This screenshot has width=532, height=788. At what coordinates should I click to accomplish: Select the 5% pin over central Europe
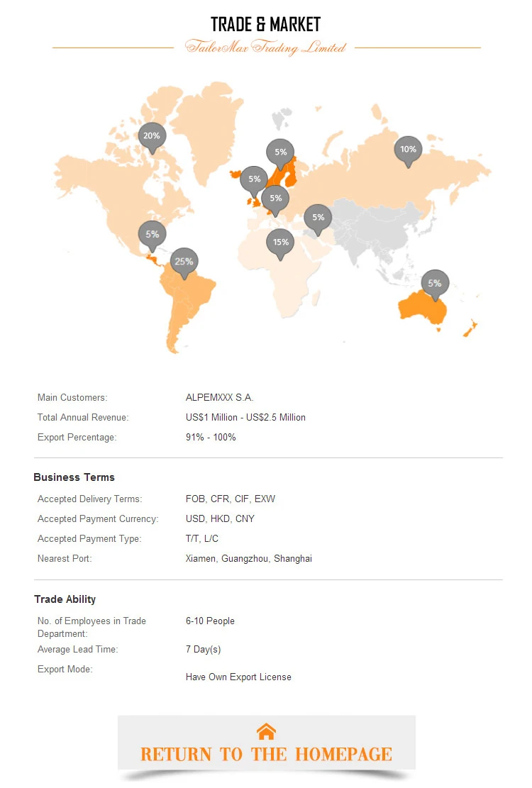click(275, 199)
